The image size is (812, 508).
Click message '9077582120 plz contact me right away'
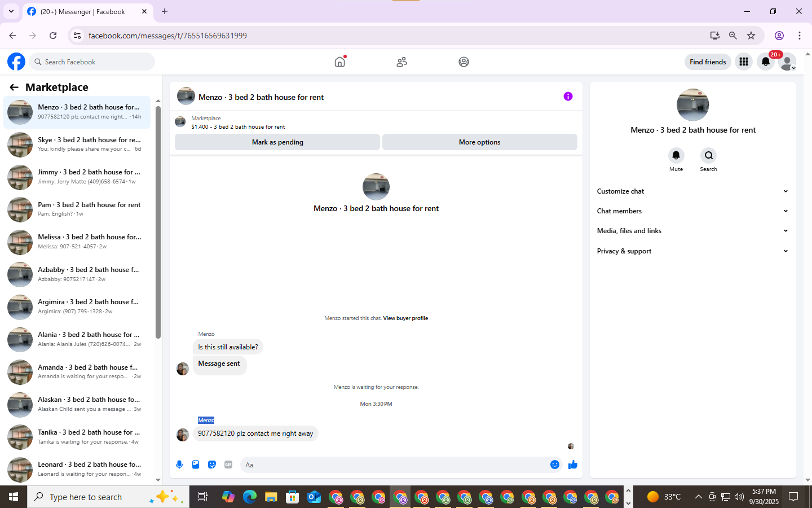pos(255,433)
